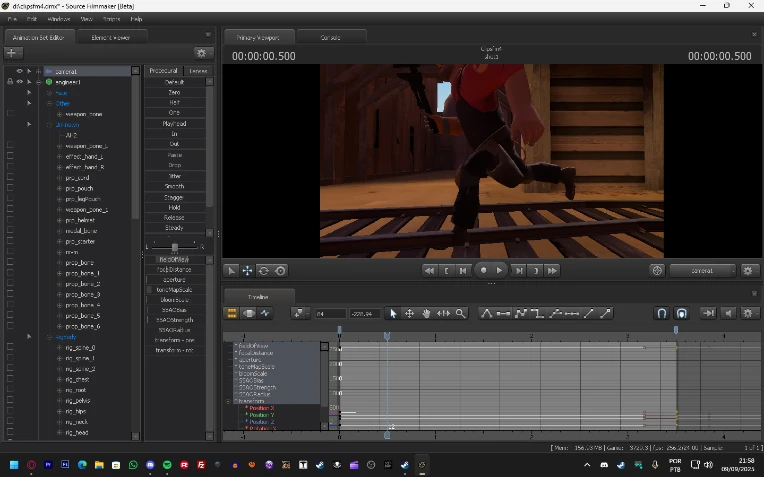Collapse the Rigbody group in the tree
Viewport: 764px width, 477px height.
tap(49, 337)
